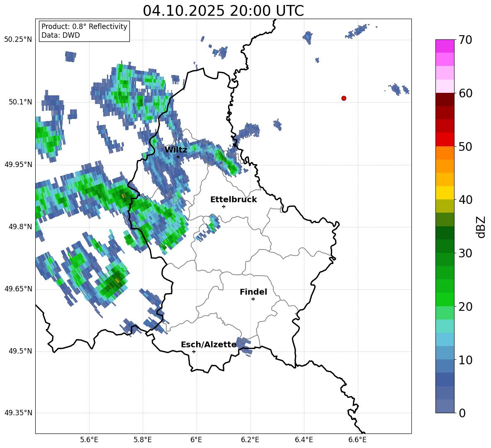
Task: Click the colorbar value 60
Action: coord(465,93)
